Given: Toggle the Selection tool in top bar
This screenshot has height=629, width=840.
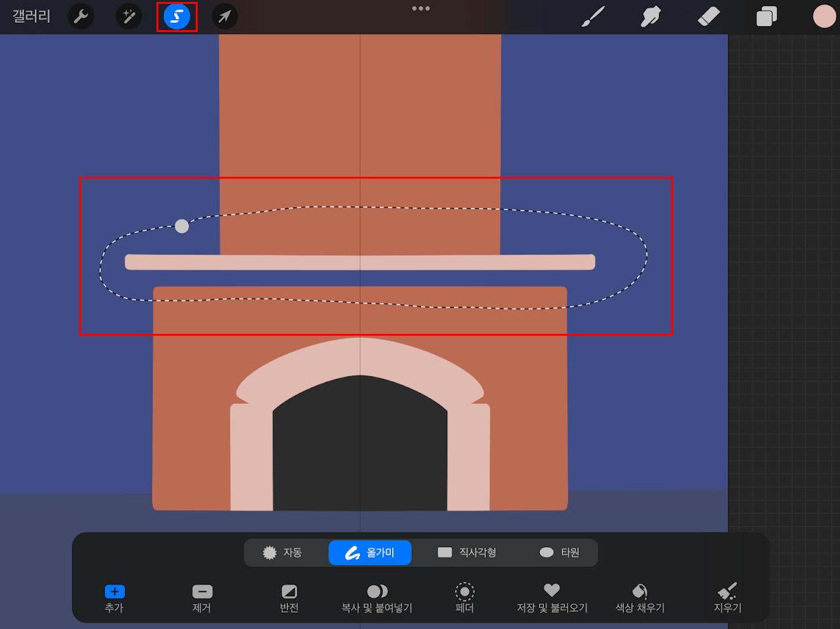Looking at the screenshot, I should coord(177,16).
